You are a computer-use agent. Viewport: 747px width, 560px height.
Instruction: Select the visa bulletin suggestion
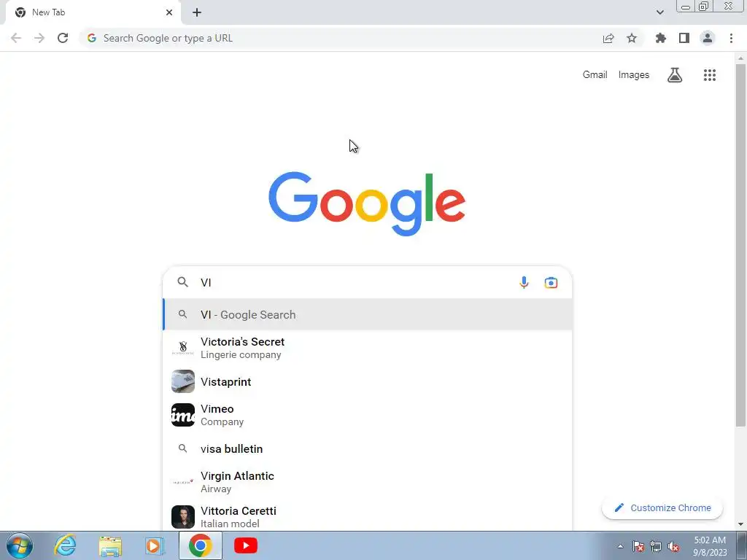(x=368, y=448)
